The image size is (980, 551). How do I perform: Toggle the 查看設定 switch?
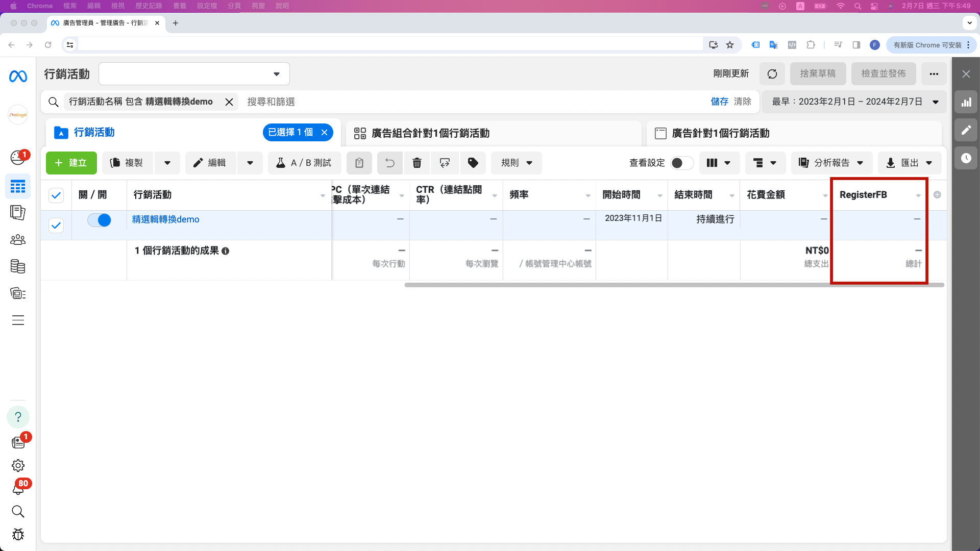tap(682, 163)
